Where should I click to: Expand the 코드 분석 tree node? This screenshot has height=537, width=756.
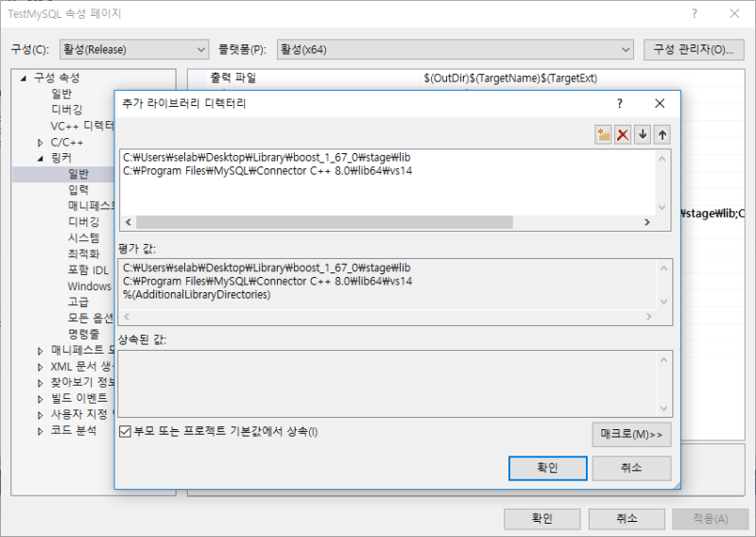pyautogui.click(x=41, y=431)
